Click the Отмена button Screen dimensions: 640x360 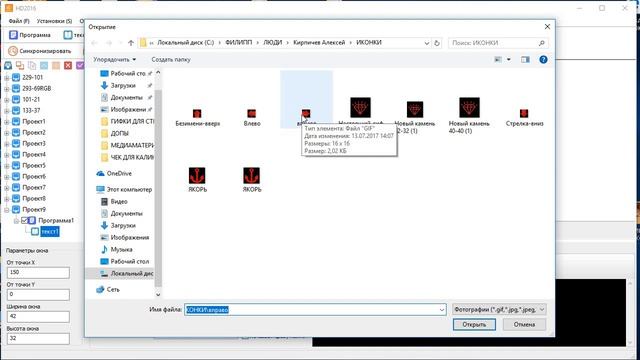[x=524, y=324]
